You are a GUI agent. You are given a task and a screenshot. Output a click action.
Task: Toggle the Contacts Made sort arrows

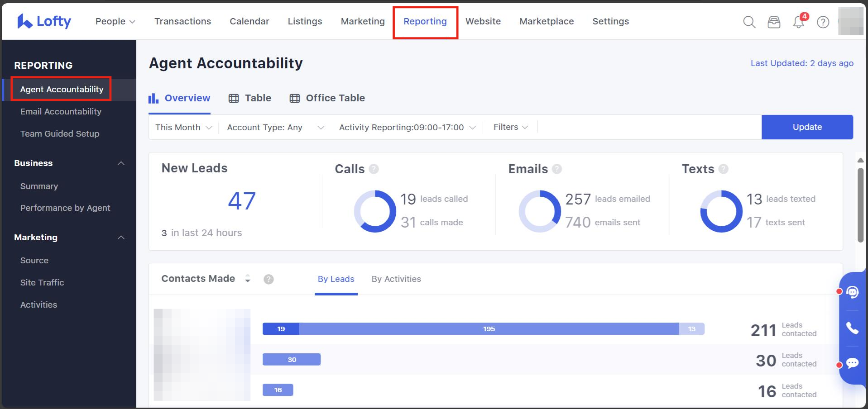point(247,279)
